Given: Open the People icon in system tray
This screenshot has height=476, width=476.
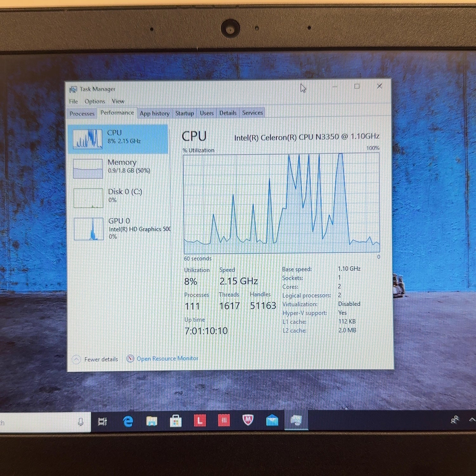Looking at the screenshot, I should (455, 420).
